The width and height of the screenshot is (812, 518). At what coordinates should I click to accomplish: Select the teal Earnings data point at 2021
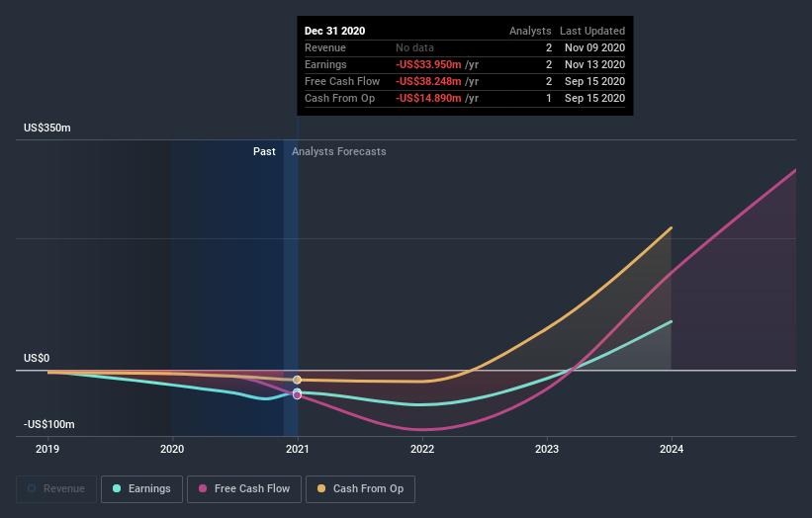[298, 392]
